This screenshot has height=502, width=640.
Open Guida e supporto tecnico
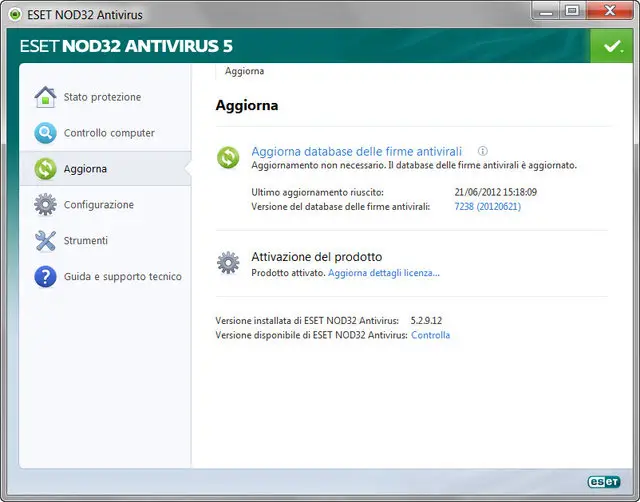click(x=105, y=276)
